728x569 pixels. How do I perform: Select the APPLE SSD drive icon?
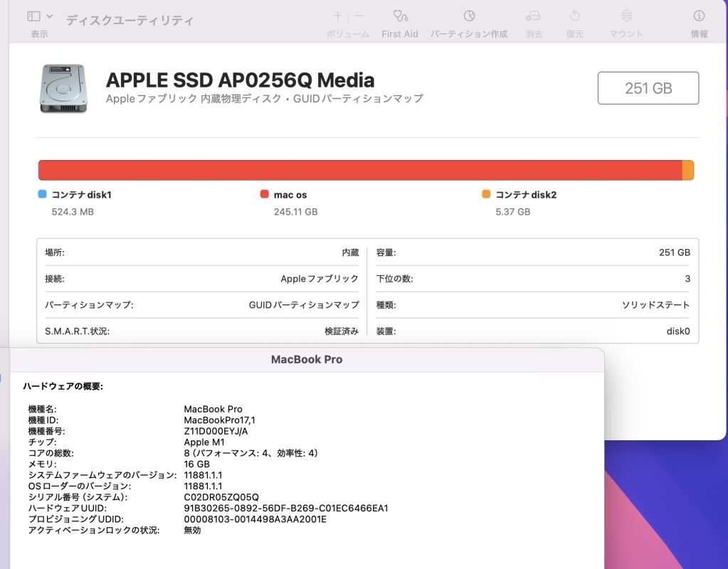tap(63, 88)
